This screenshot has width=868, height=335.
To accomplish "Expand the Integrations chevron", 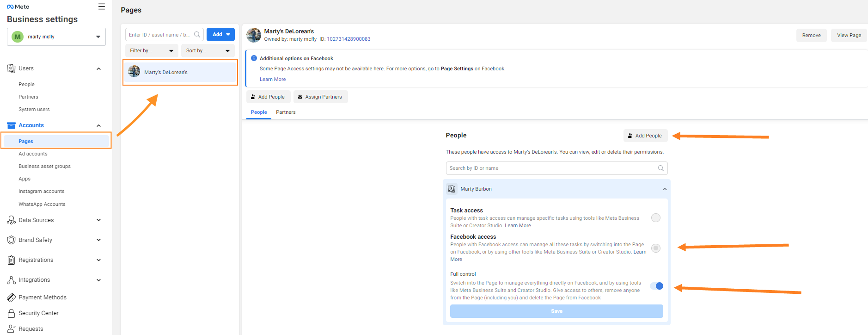I will click(x=98, y=280).
